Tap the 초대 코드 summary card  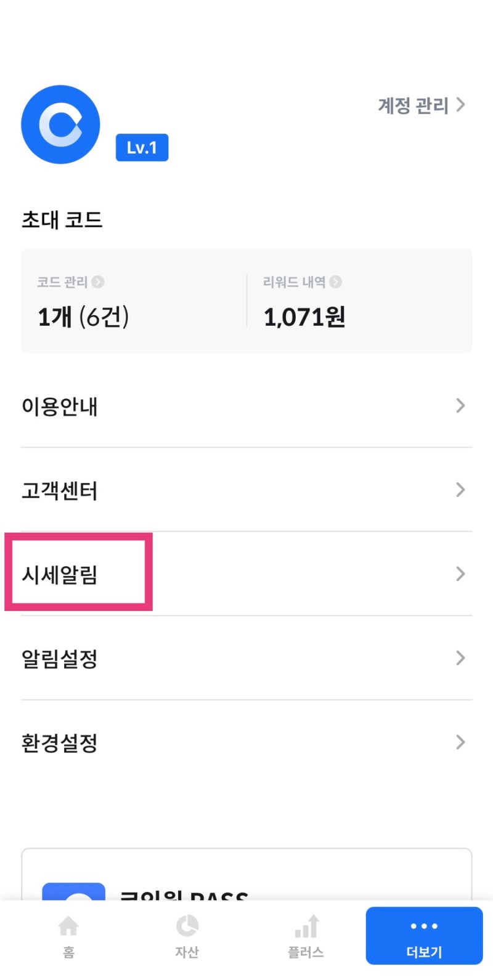point(246,300)
